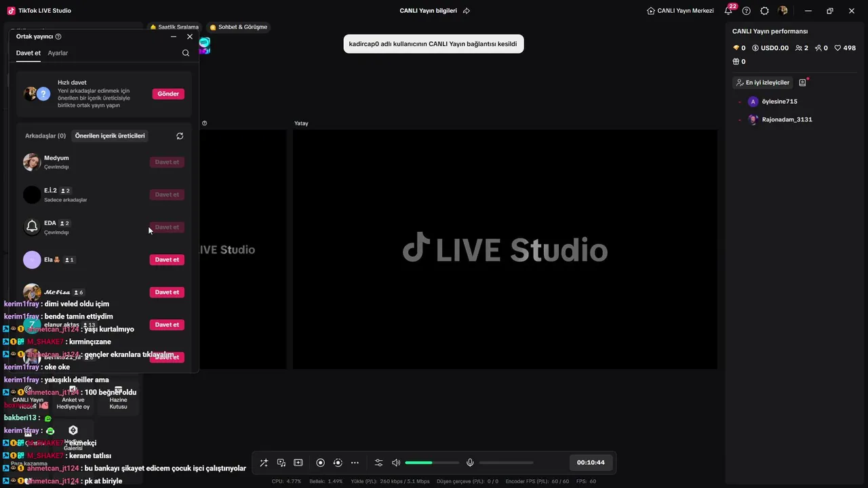
Task: Start recording with the record icon
Action: click(x=321, y=462)
